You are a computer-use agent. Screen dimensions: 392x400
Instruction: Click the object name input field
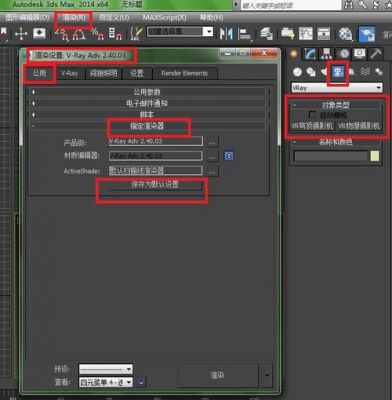[x=330, y=156]
